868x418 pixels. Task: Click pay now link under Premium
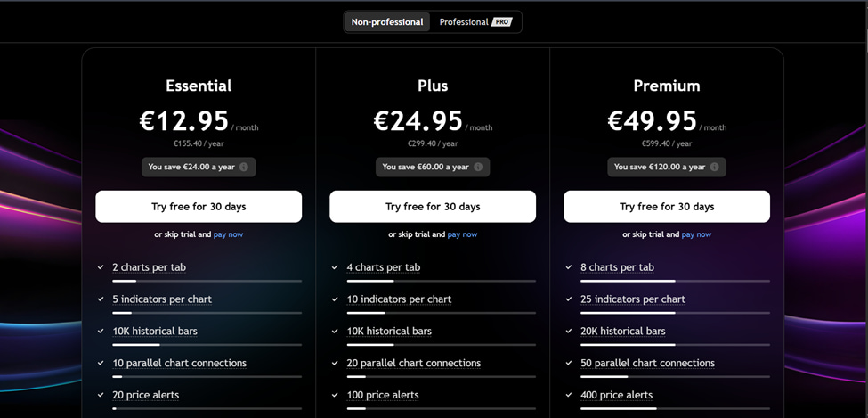tap(696, 234)
